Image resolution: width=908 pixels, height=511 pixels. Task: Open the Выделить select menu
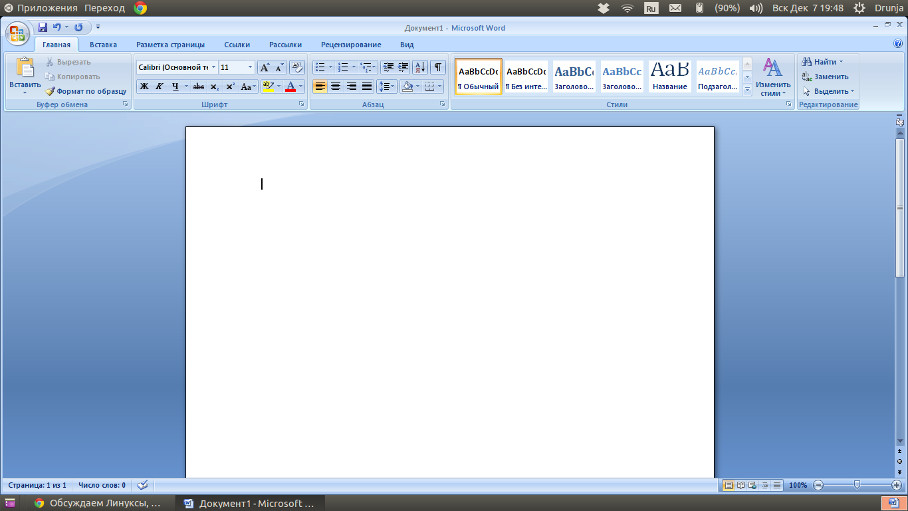828,92
